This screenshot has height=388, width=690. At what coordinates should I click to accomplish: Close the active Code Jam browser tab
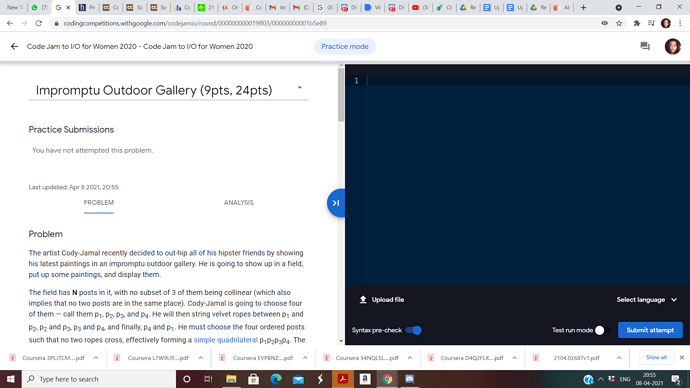pos(68,7)
